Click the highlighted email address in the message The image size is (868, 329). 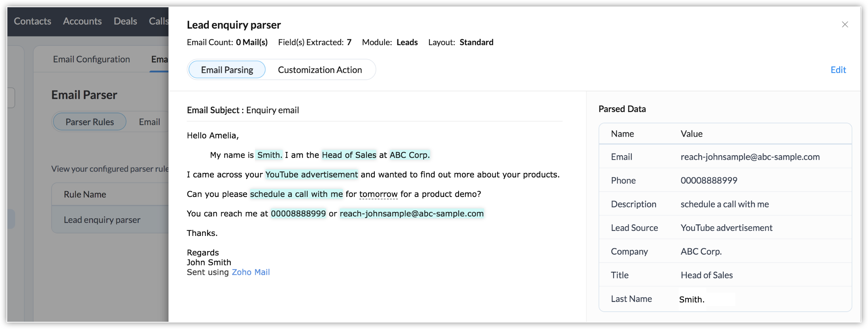[x=412, y=213]
